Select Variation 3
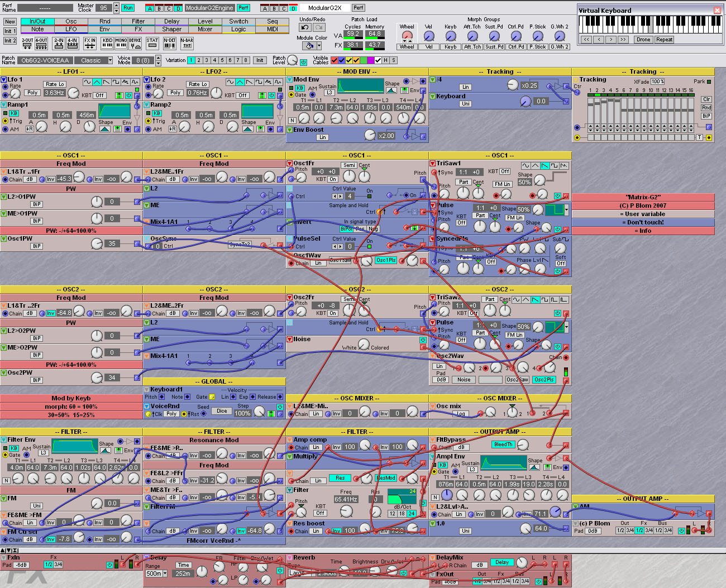 207,60
